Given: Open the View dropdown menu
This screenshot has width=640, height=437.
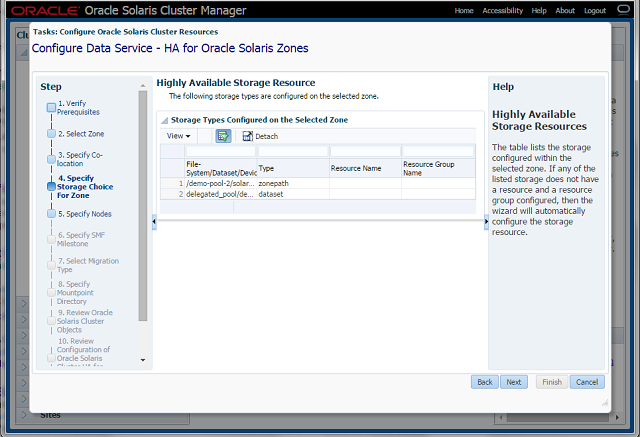Looking at the screenshot, I should click(179, 136).
